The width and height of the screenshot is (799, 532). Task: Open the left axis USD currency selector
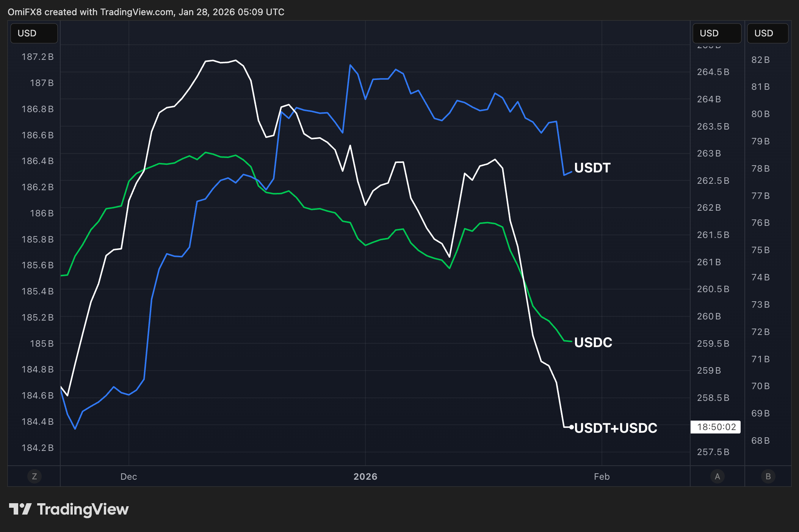coord(34,33)
